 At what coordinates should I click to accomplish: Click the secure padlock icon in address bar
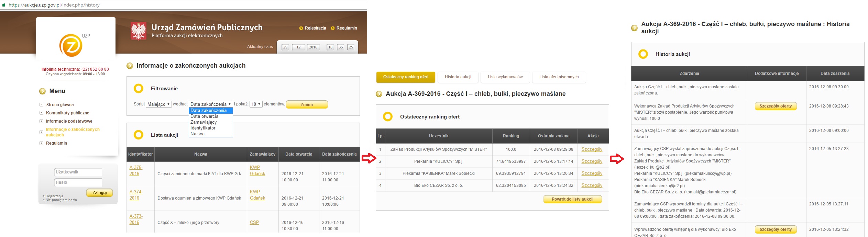pos(4,5)
